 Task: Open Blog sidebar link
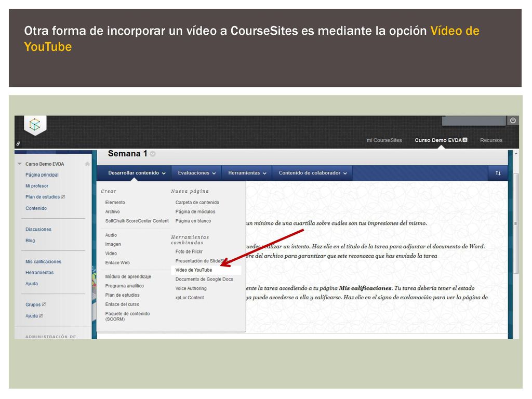pyautogui.click(x=30, y=241)
